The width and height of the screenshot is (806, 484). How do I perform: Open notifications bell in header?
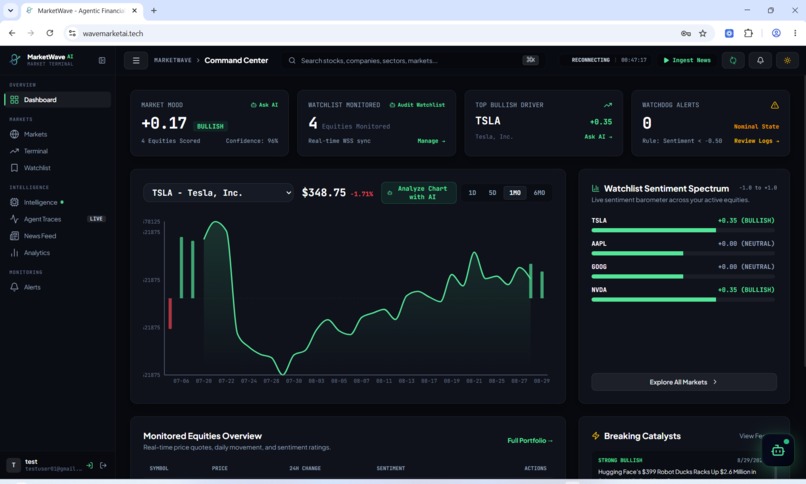coord(760,60)
